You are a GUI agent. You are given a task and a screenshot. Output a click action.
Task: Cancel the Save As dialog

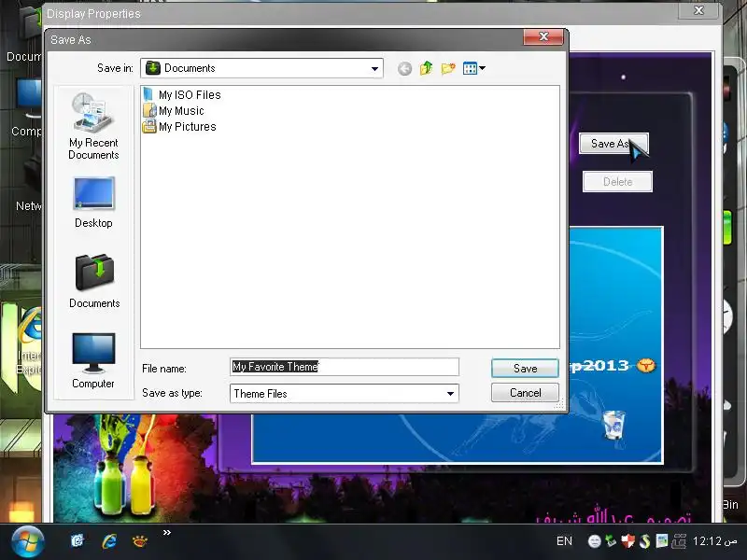pyautogui.click(x=525, y=393)
